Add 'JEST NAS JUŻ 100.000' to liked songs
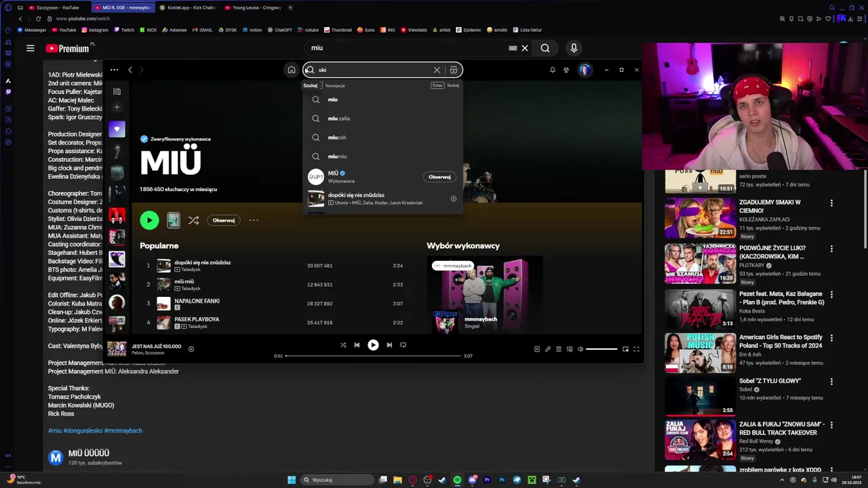This screenshot has width=868, height=488. pyautogui.click(x=191, y=349)
